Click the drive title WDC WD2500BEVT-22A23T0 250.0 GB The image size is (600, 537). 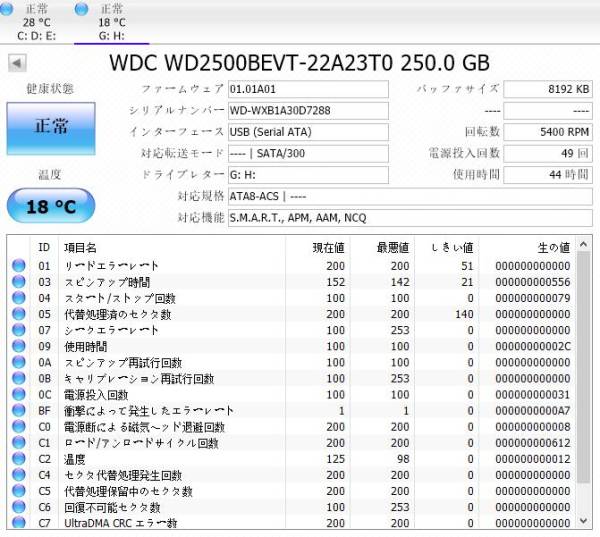299,62
